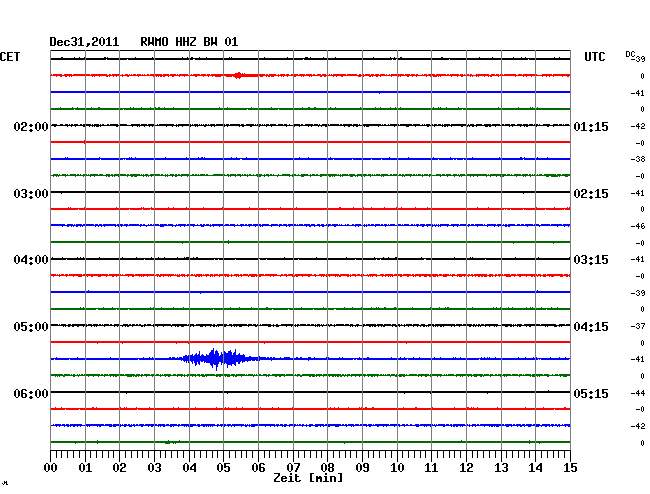The width and height of the screenshot is (650, 494).
Task: Click the 03:00 CET time label
Action: pos(31,194)
